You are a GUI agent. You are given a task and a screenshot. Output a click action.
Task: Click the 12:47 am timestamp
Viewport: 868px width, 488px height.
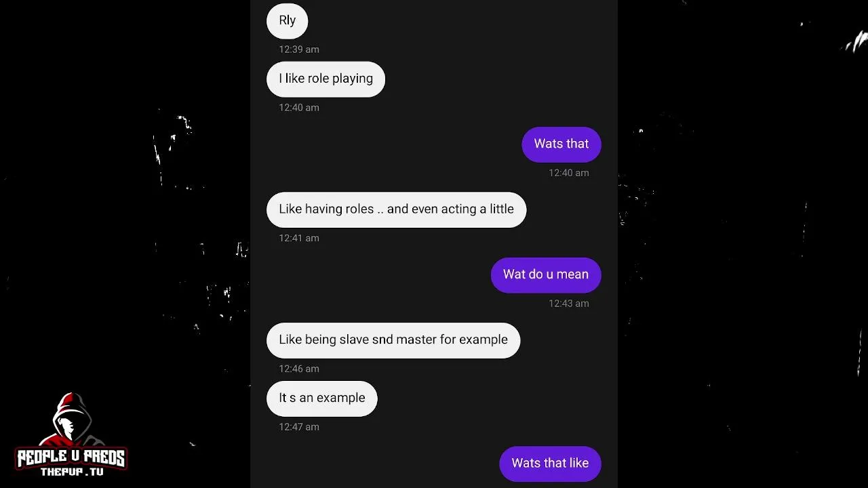tap(299, 427)
